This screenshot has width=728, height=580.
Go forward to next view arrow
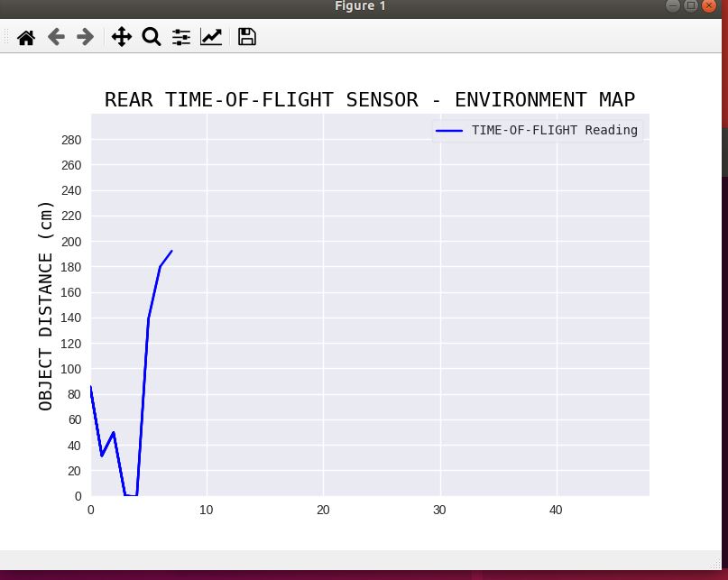[86, 37]
